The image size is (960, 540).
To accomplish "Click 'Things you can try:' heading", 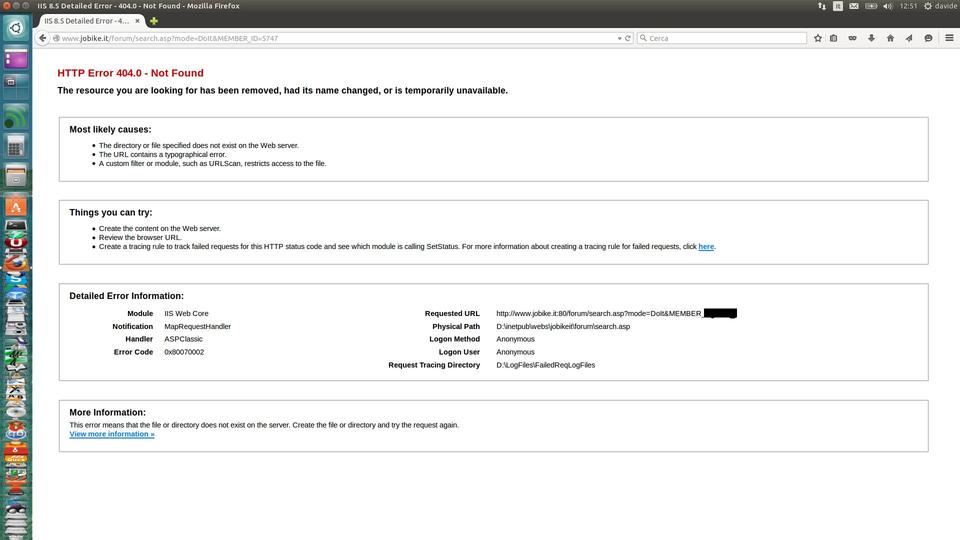I will 111,212.
